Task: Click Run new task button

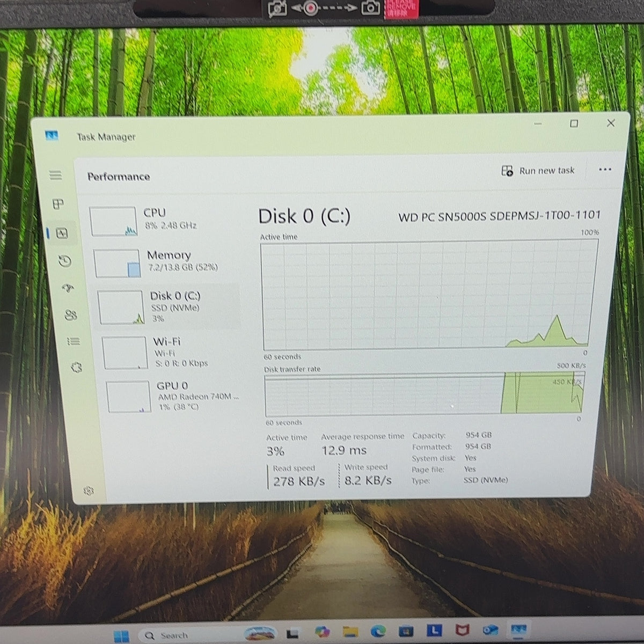Action: [x=538, y=171]
